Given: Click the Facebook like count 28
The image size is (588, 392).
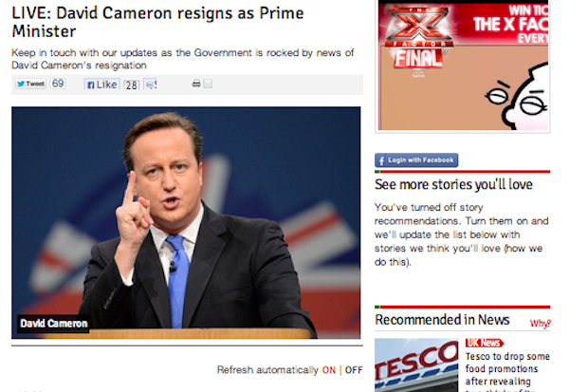Looking at the screenshot, I should coord(131,85).
